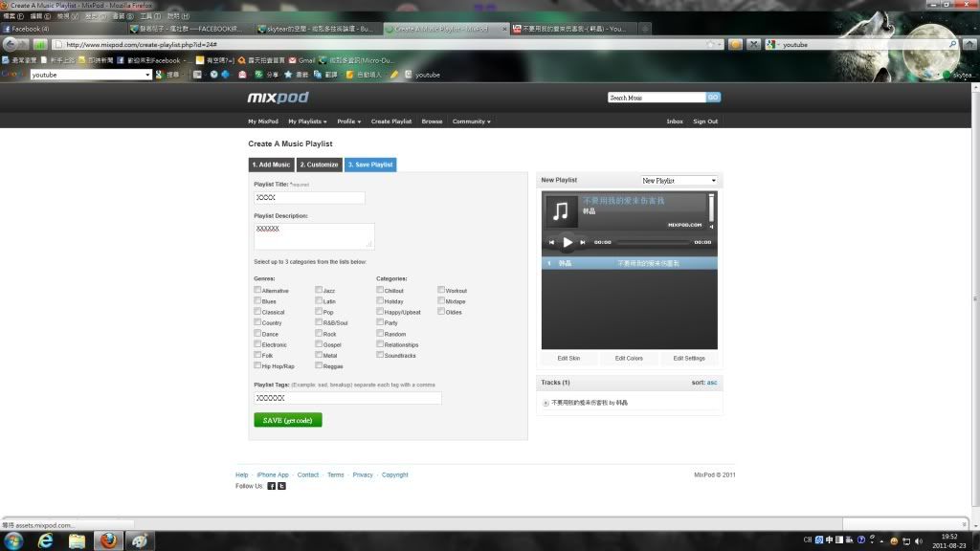Toggle the asc sort link for Tracks
This screenshot has width=980, height=551.
point(712,383)
